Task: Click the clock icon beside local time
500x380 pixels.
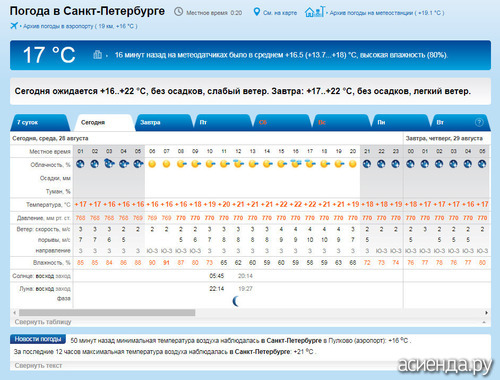Action: click(x=179, y=12)
